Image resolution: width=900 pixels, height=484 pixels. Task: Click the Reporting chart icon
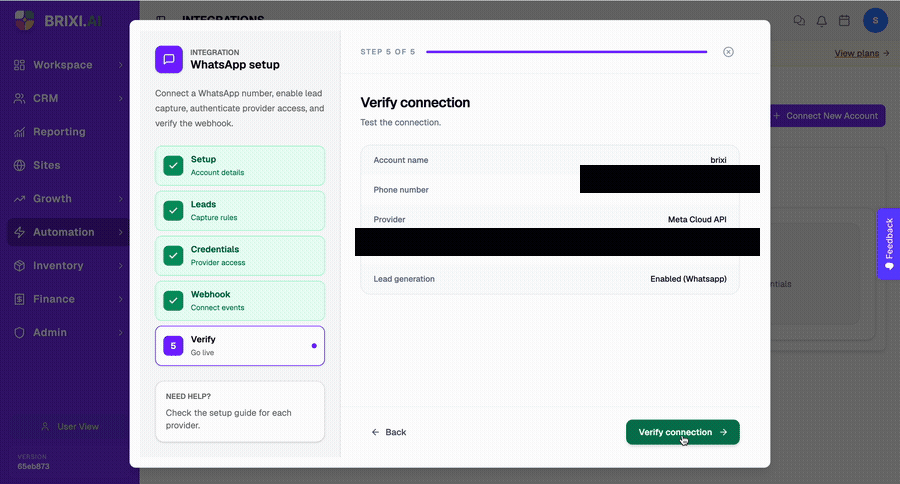[20, 132]
